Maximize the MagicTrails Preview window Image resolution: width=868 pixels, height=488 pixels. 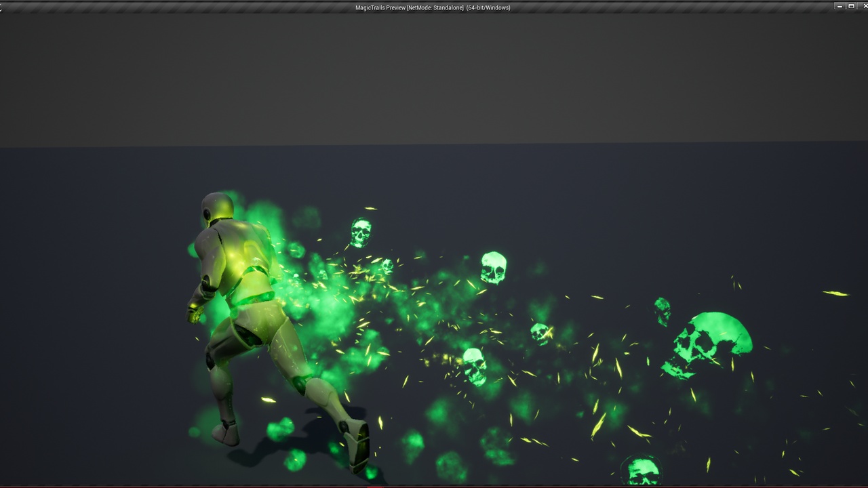851,6
